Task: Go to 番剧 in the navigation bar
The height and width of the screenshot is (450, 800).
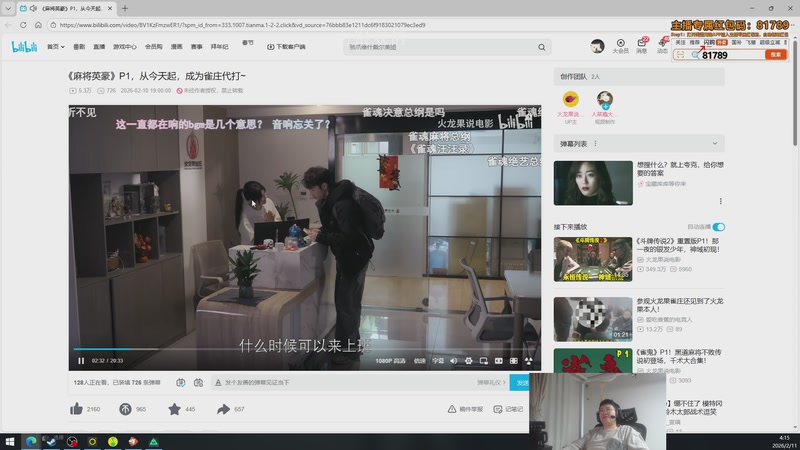Action: [79, 47]
